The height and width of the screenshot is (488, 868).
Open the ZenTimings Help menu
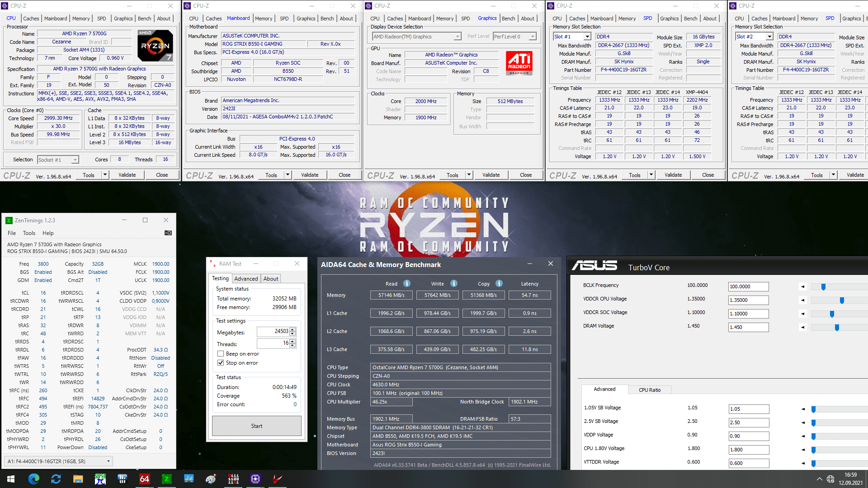(x=48, y=233)
